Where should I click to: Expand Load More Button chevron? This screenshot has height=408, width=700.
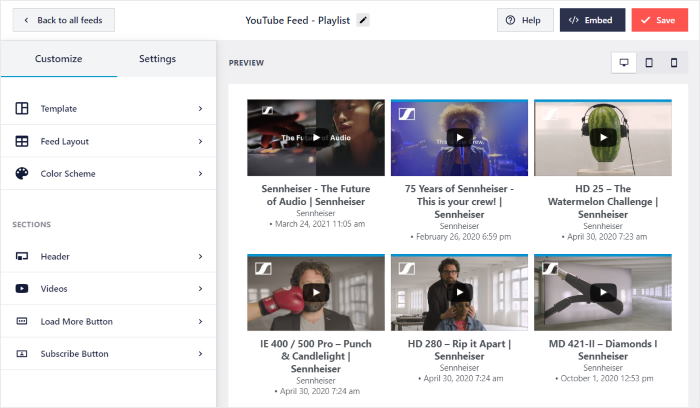tap(200, 321)
